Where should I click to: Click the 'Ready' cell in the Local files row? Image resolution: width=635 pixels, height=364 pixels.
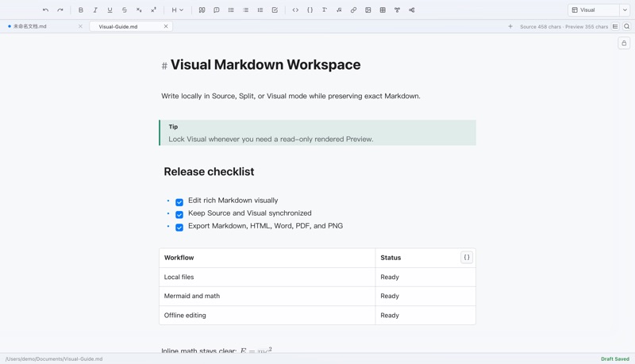[x=425, y=277]
